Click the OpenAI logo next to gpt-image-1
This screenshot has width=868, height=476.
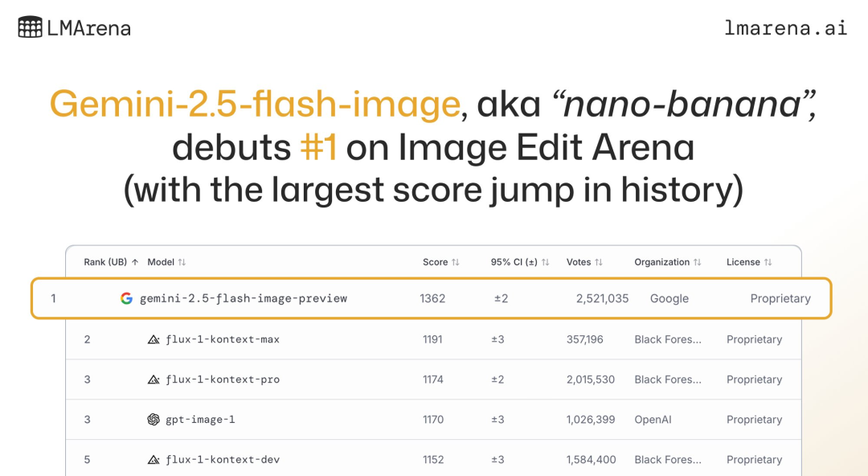pyautogui.click(x=154, y=420)
